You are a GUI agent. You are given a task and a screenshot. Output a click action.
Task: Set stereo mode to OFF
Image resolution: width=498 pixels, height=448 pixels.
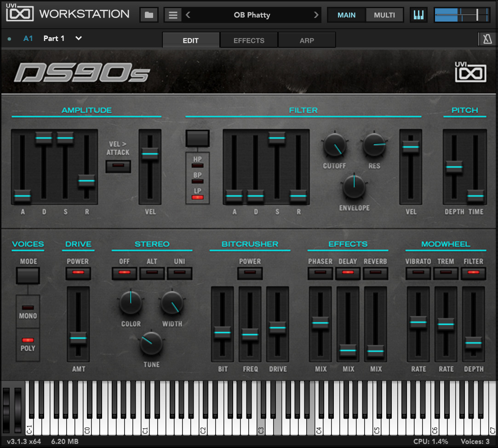click(x=124, y=273)
